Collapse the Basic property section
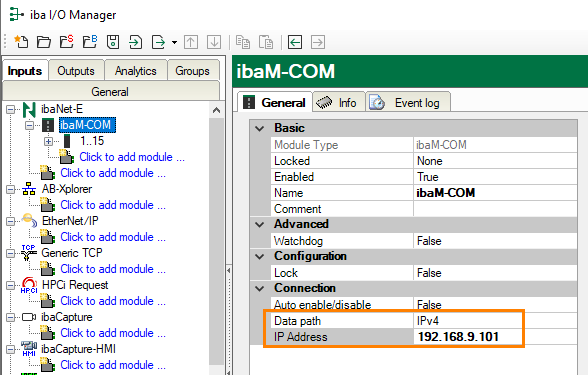 260,129
